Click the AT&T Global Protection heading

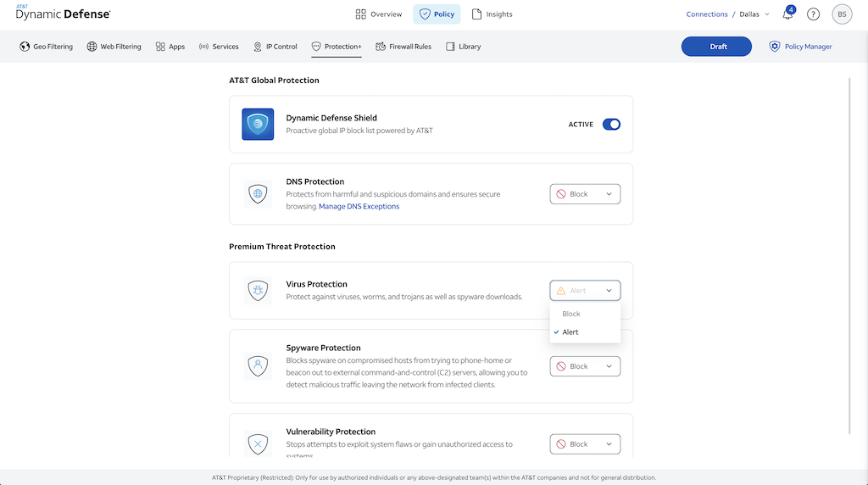tap(274, 81)
